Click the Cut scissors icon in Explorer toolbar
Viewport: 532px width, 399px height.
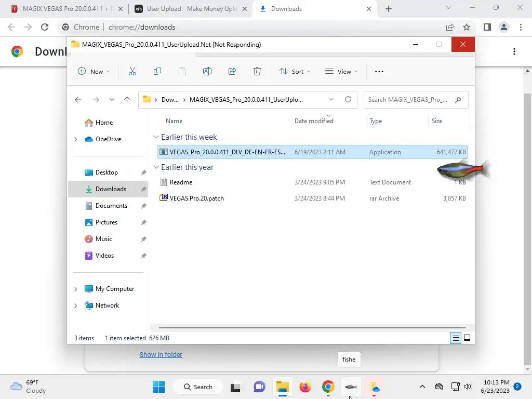pos(132,71)
